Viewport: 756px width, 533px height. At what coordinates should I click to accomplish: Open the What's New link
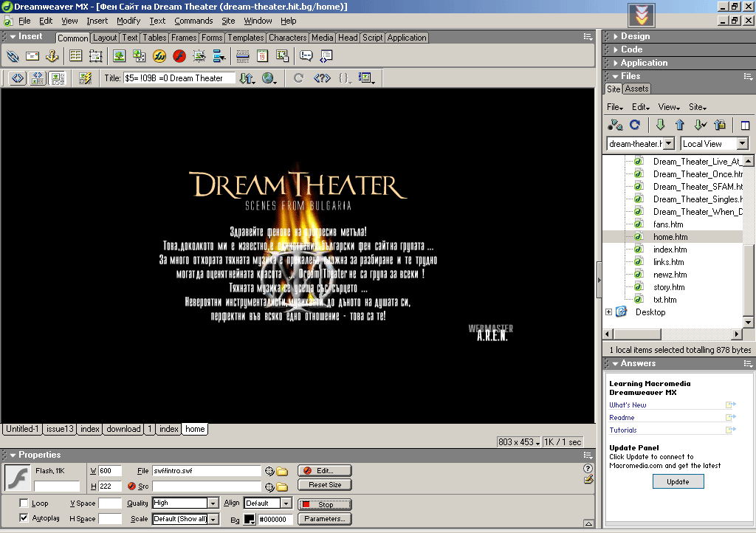pyautogui.click(x=628, y=405)
